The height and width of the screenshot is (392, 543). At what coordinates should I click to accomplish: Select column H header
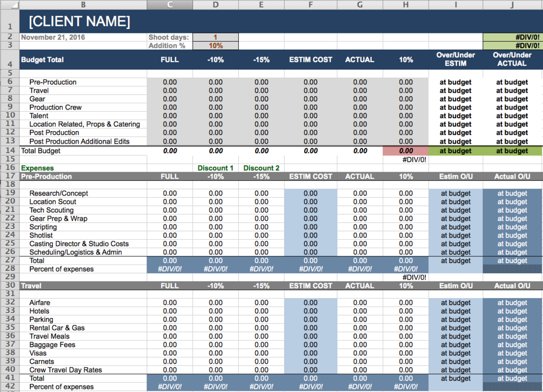[406, 4]
